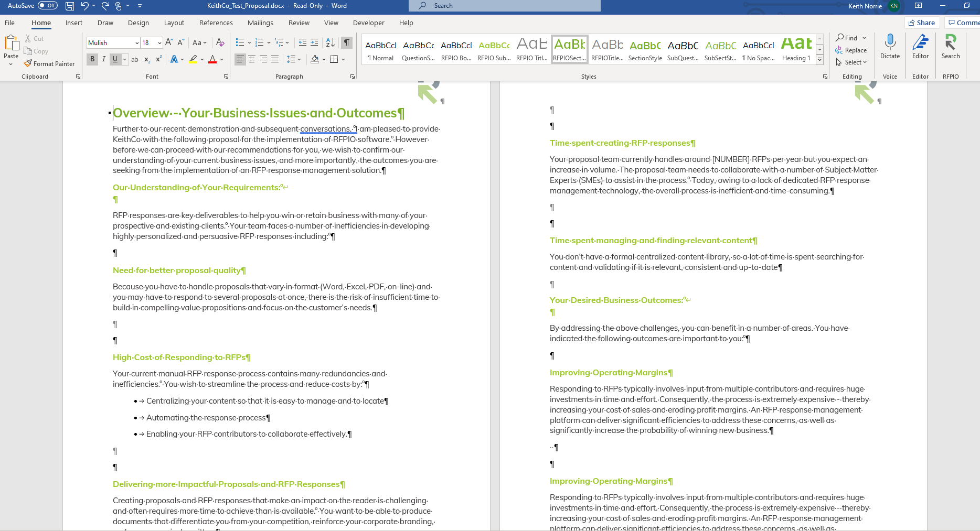Toggle Superscript formatting
This screenshot has width=980, height=531.
158,59
